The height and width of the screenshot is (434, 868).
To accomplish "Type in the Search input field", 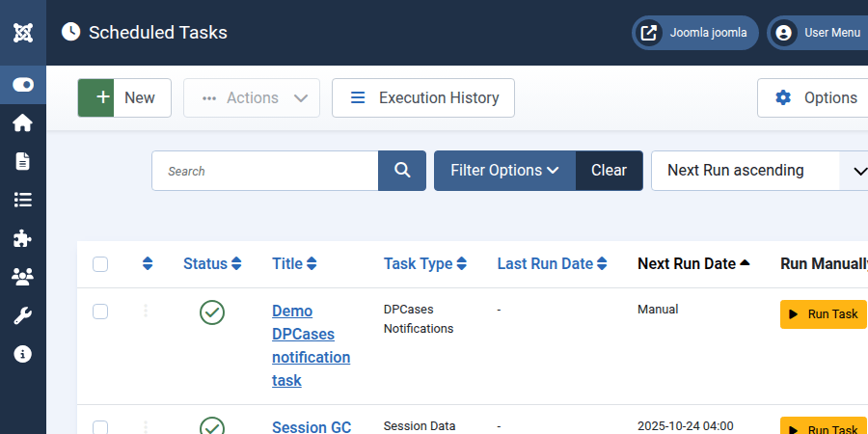I will point(265,171).
